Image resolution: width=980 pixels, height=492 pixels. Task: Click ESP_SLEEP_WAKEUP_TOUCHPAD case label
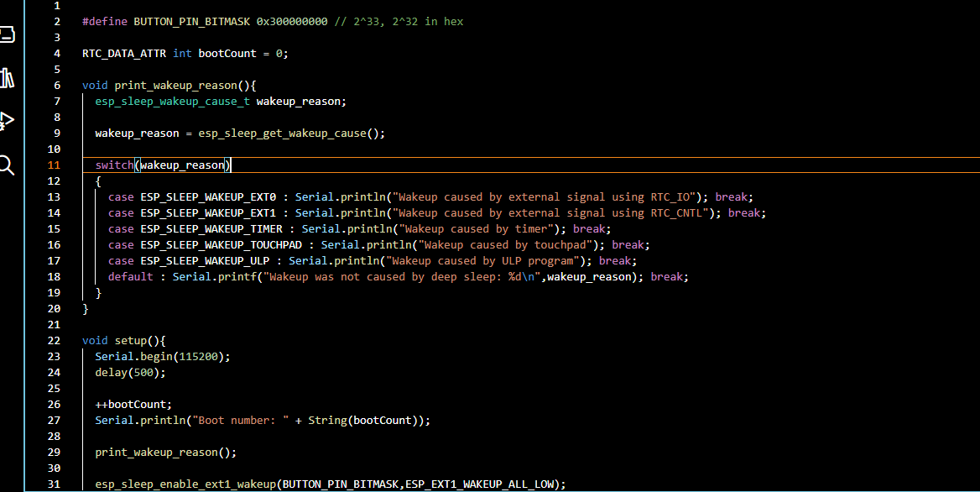tap(222, 245)
